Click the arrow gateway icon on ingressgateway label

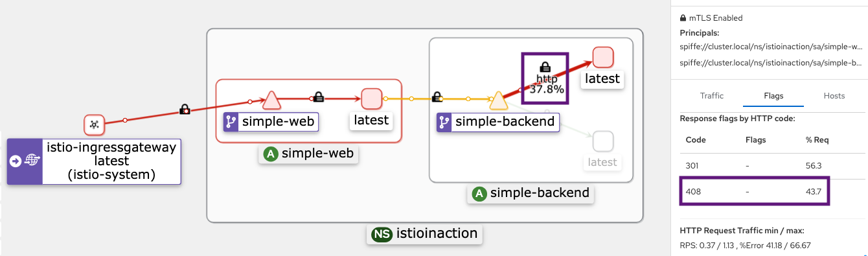tap(16, 161)
